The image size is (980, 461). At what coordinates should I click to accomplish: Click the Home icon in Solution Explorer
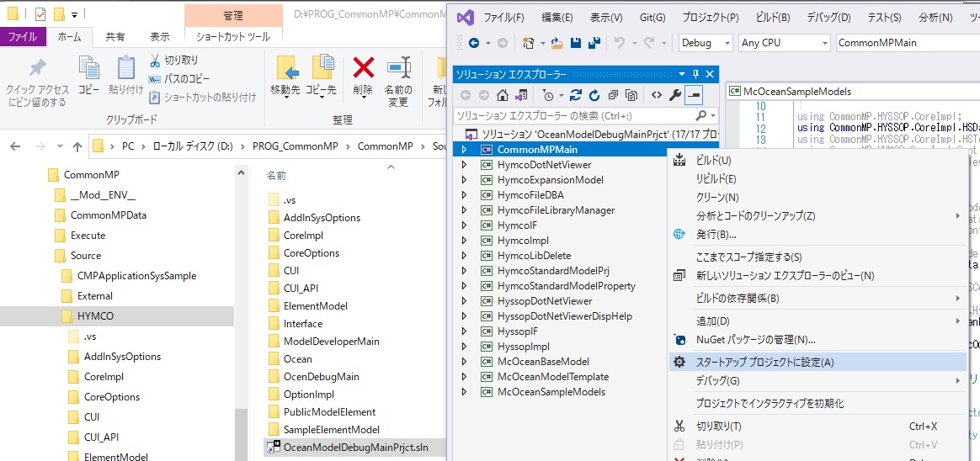point(503,95)
